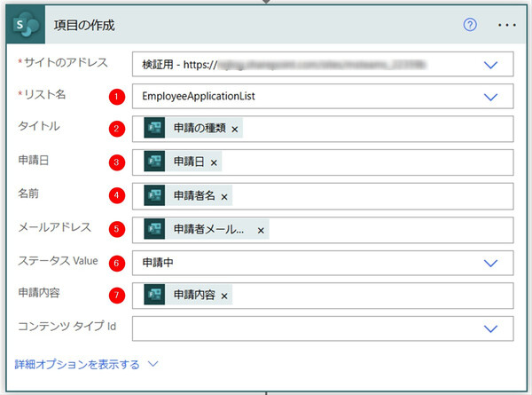Image resolution: width=532 pixels, height=395 pixels.
Task: Remove the 申請の種類 token
Action: (234, 129)
